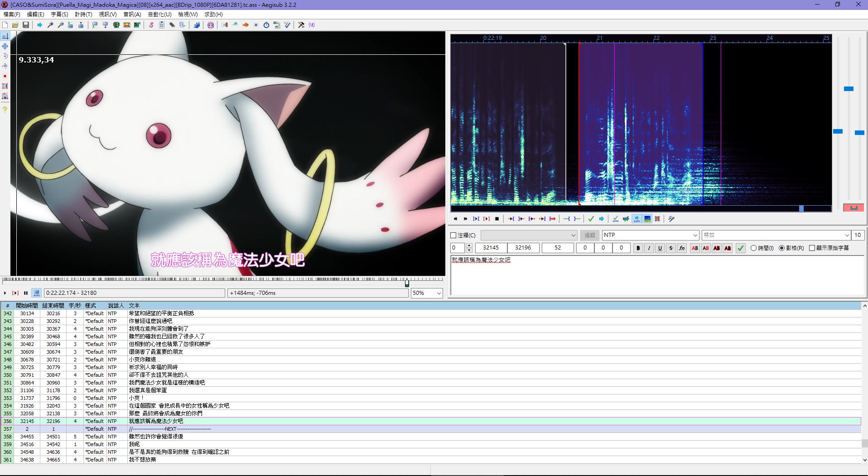Play video from the video playback bar
868x476 pixels.
[5, 293]
